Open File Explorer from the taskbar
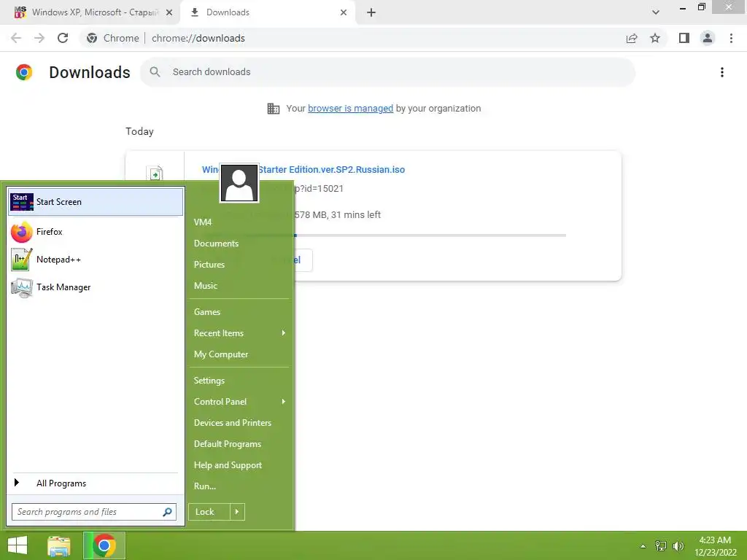This screenshot has width=747, height=560. 59,546
